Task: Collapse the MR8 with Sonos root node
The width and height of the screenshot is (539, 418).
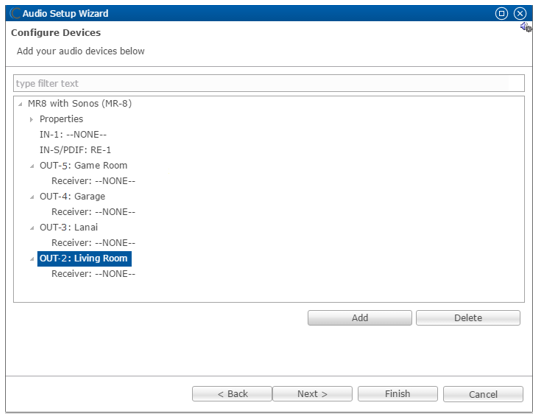Action: (20, 104)
